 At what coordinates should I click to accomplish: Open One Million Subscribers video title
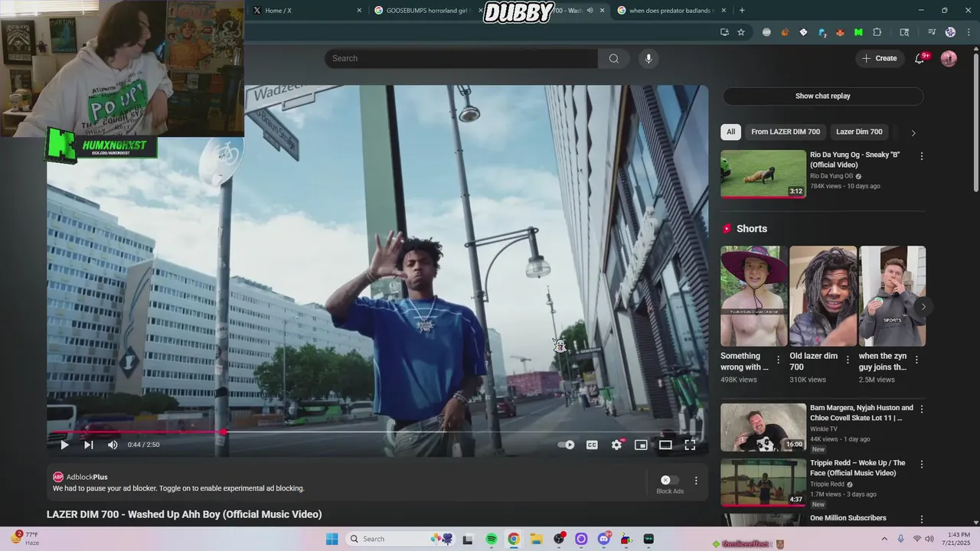point(848,518)
